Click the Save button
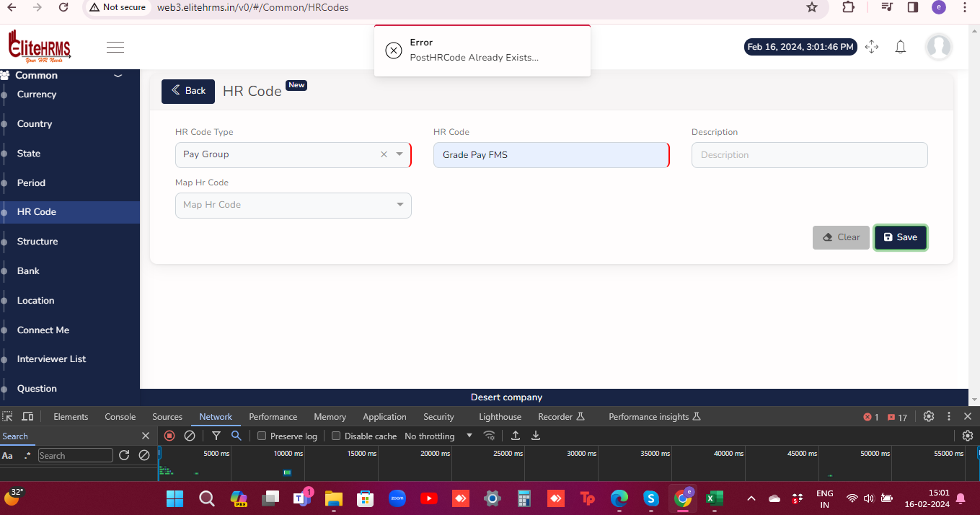Image resolution: width=980 pixels, height=515 pixels. [900, 237]
